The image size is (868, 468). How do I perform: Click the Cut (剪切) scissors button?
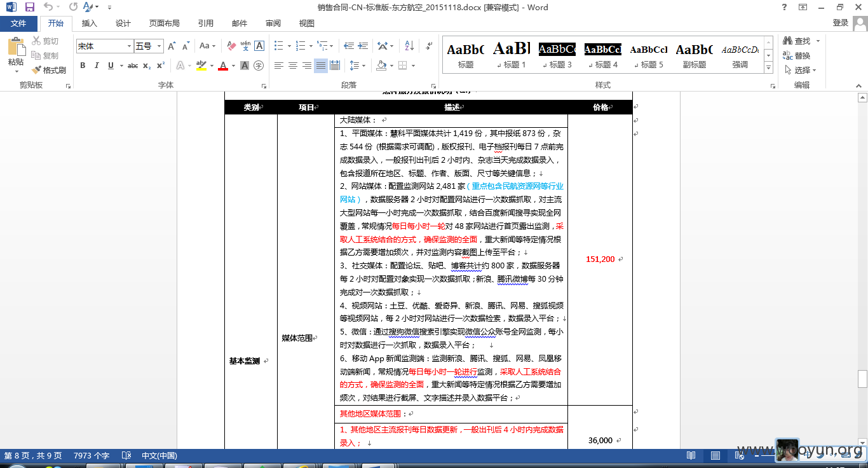click(x=45, y=41)
